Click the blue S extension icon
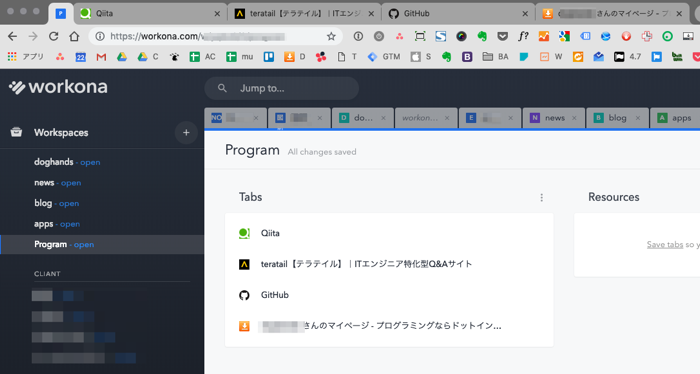 441,37
